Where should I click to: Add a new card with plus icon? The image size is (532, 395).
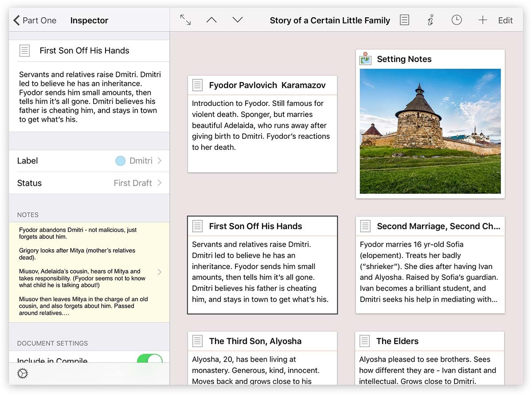coord(482,20)
